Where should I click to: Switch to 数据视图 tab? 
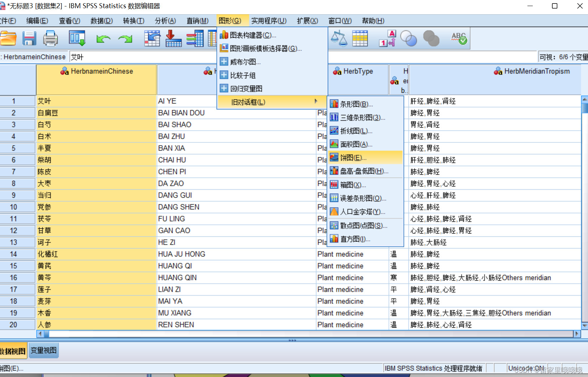point(13,351)
